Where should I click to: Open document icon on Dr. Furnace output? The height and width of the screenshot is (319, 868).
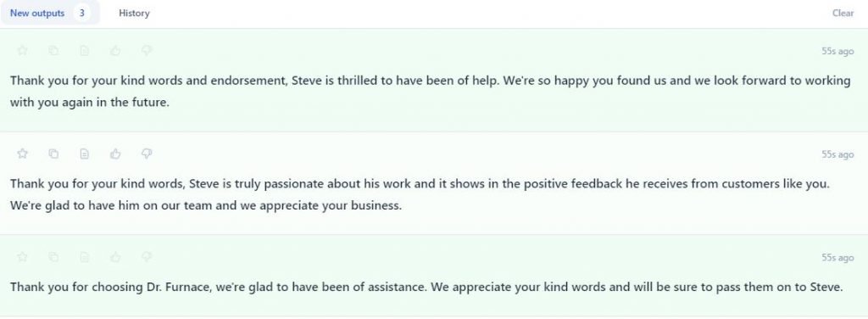(x=84, y=257)
